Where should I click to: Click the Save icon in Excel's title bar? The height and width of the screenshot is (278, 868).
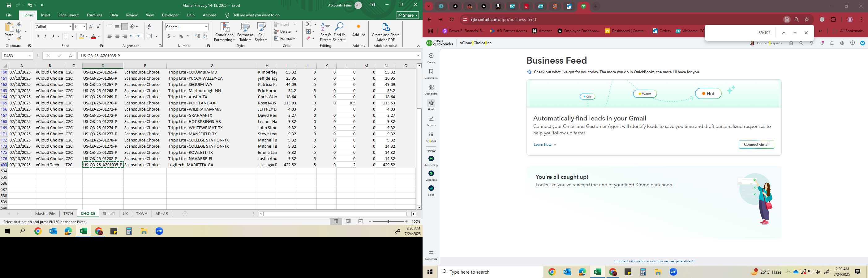point(9,5)
